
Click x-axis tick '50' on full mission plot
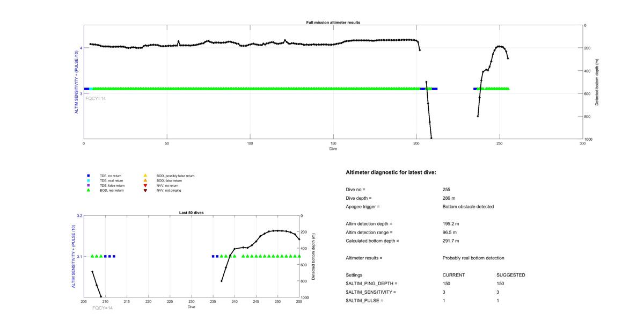(167, 144)
